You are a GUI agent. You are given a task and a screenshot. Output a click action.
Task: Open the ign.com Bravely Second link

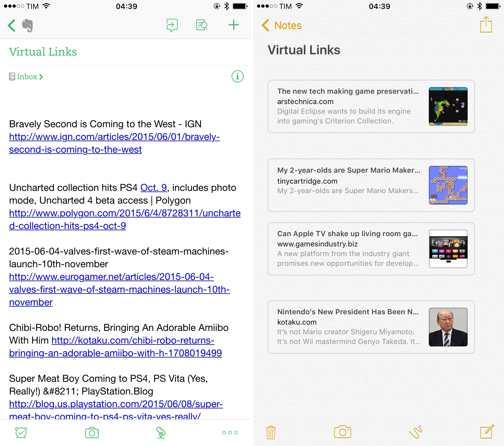(114, 143)
